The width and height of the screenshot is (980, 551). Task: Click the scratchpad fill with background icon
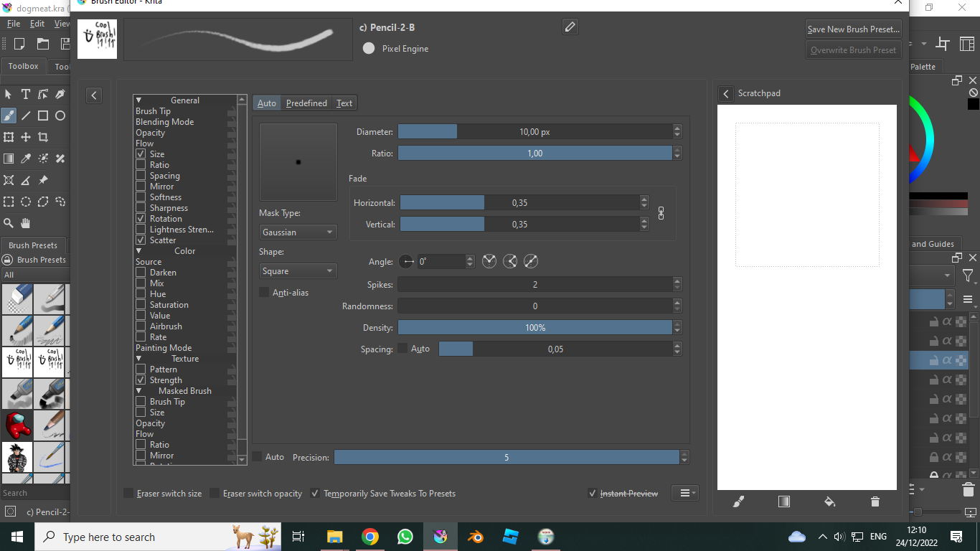click(829, 501)
